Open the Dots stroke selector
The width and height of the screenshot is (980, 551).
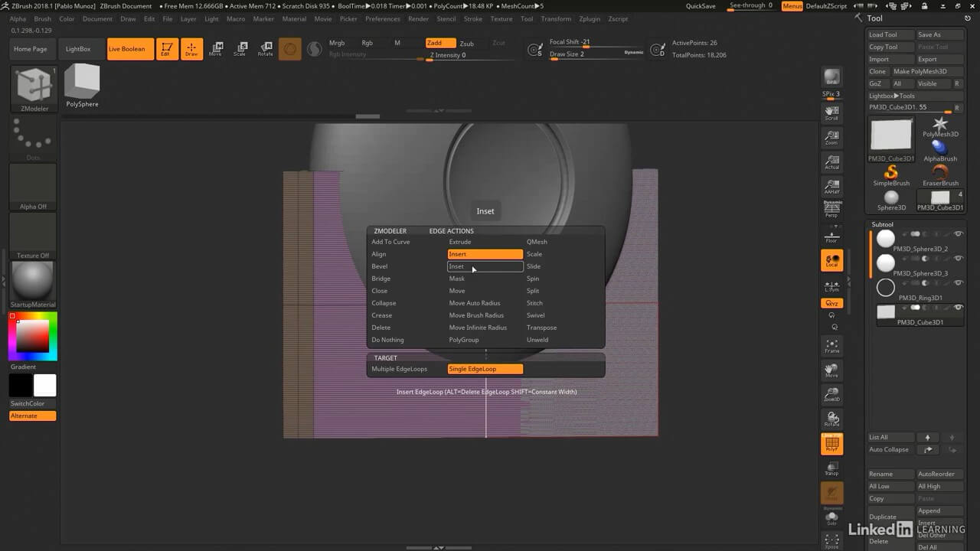pos(33,136)
